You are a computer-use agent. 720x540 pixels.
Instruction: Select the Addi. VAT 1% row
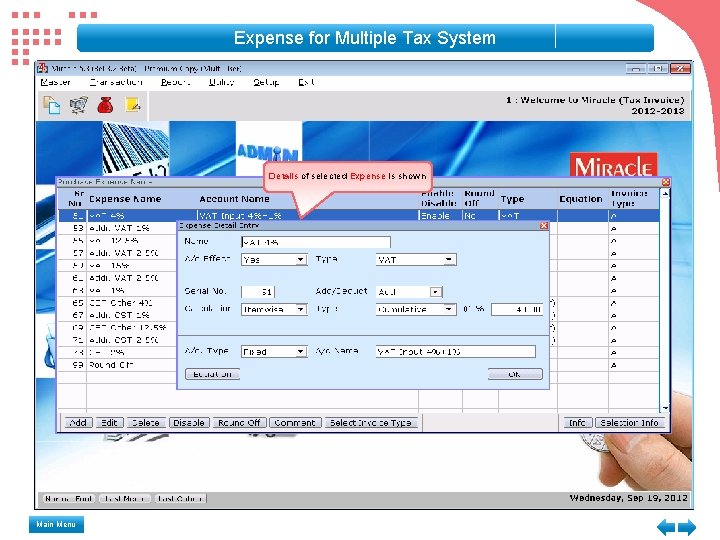(x=118, y=228)
